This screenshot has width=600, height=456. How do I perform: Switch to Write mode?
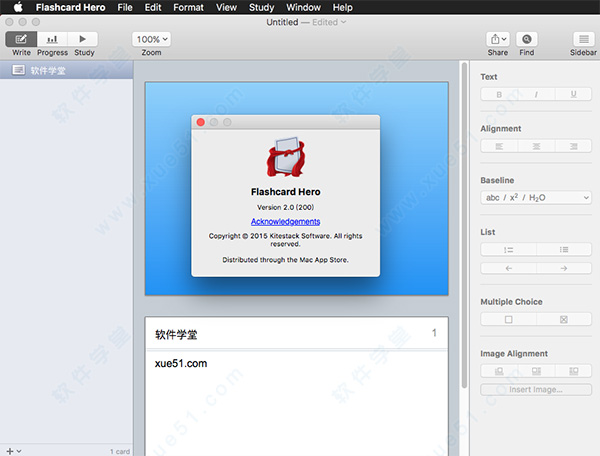point(21,39)
